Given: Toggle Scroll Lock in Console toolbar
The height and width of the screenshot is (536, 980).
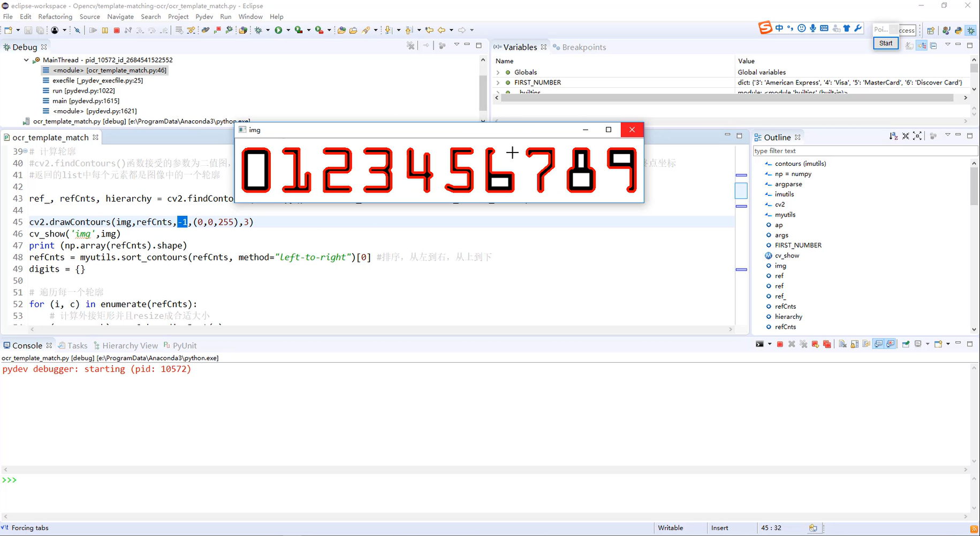Looking at the screenshot, I should (x=854, y=344).
